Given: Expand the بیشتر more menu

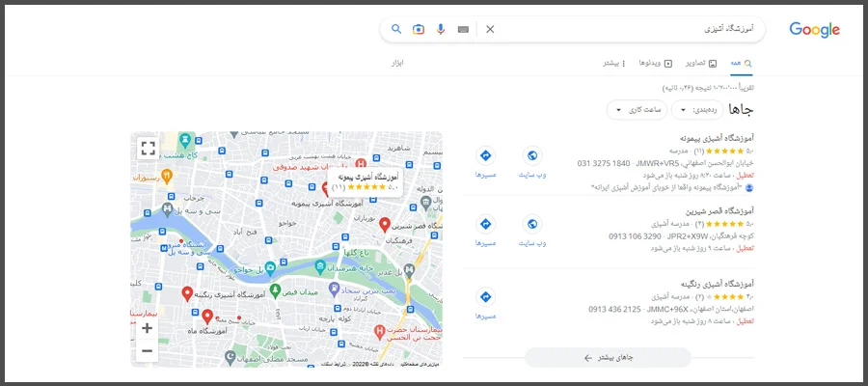Looking at the screenshot, I should point(615,63).
